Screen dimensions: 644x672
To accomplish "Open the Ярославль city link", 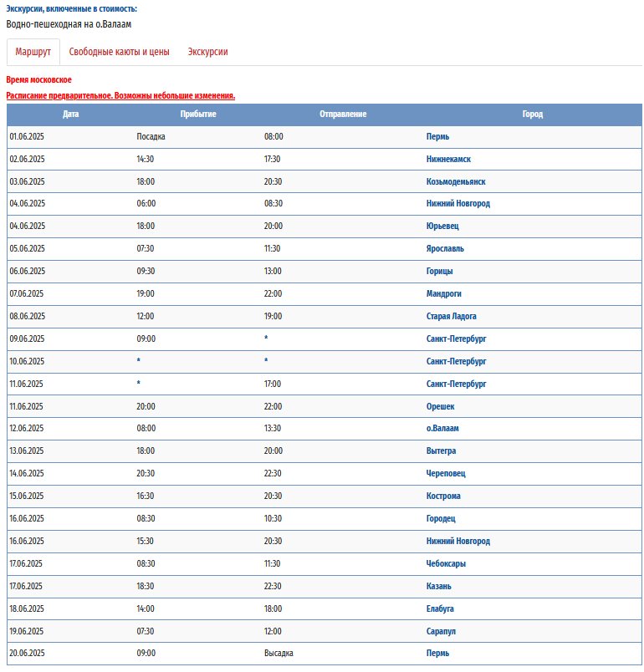I will pos(445,248).
